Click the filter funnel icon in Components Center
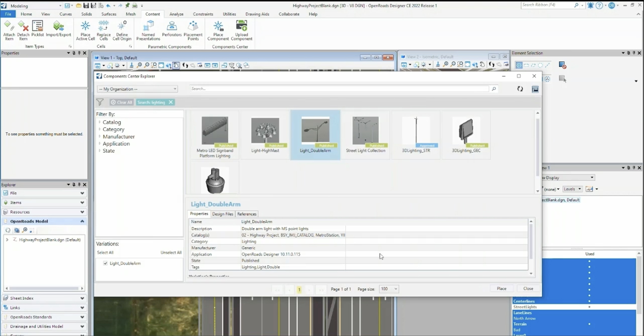 100,102
